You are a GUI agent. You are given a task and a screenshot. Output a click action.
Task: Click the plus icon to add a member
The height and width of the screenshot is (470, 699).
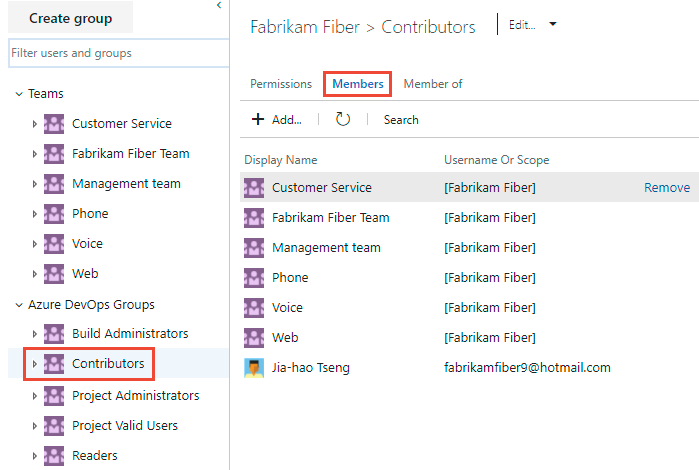tap(258, 119)
